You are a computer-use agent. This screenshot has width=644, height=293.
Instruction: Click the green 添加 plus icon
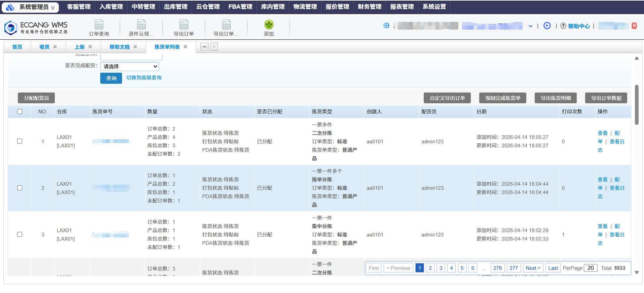click(x=269, y=25)
